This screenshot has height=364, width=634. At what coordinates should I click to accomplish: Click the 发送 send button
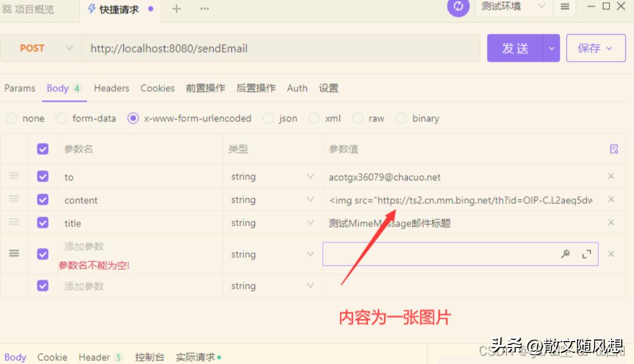[x=516, y=48]
